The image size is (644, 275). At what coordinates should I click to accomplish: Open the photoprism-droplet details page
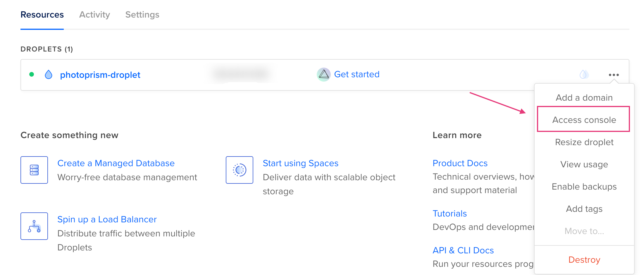(x=100, y=75)
